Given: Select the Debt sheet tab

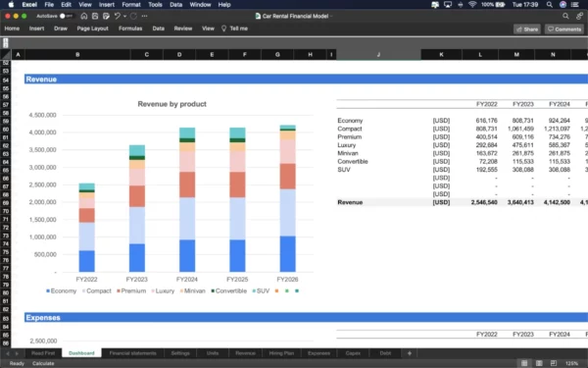Looking at the screenshot, I should 385,353.
